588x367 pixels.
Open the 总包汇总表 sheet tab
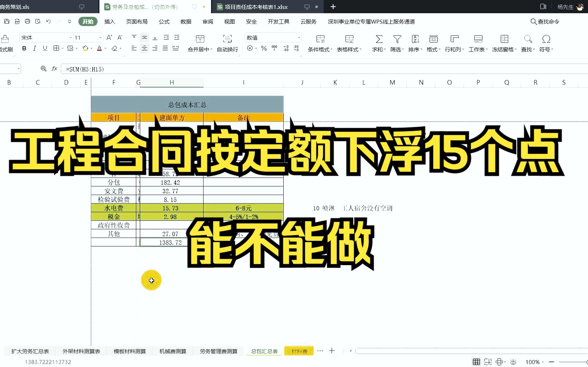(264, 351)
